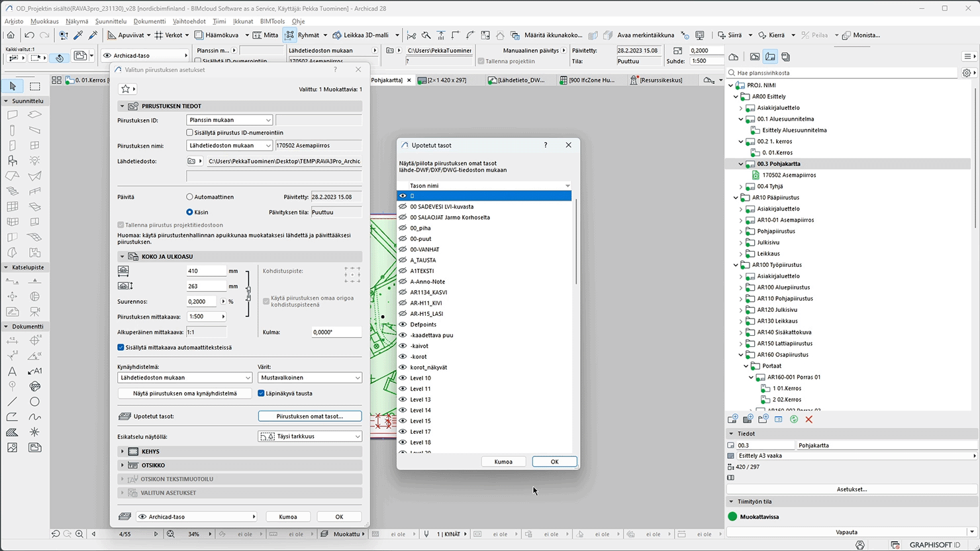The width and height of the screenshot is (980, 551).
Task: Expand the OTSIKKO section
Action: (x=122, y=466)
